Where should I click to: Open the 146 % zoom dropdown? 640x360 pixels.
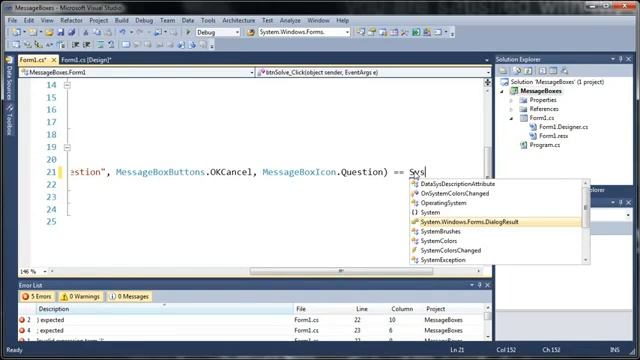(x=44, y=271)
